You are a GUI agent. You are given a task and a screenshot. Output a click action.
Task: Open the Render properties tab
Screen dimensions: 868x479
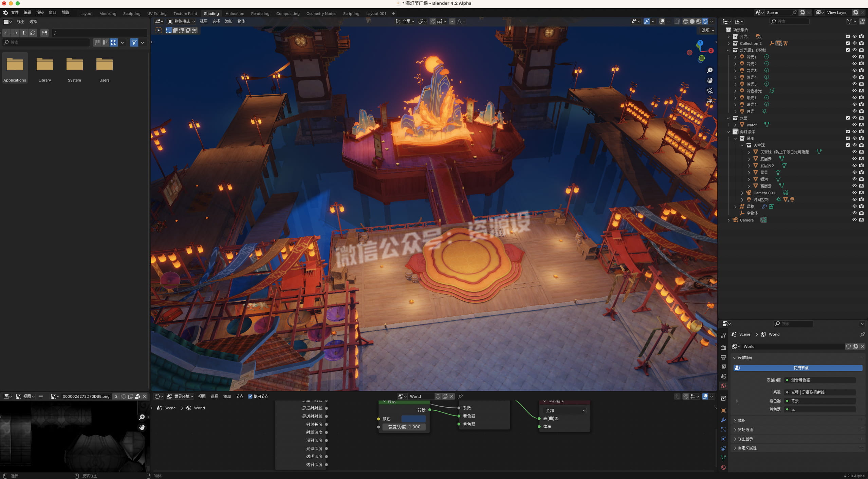coord(723,348)
